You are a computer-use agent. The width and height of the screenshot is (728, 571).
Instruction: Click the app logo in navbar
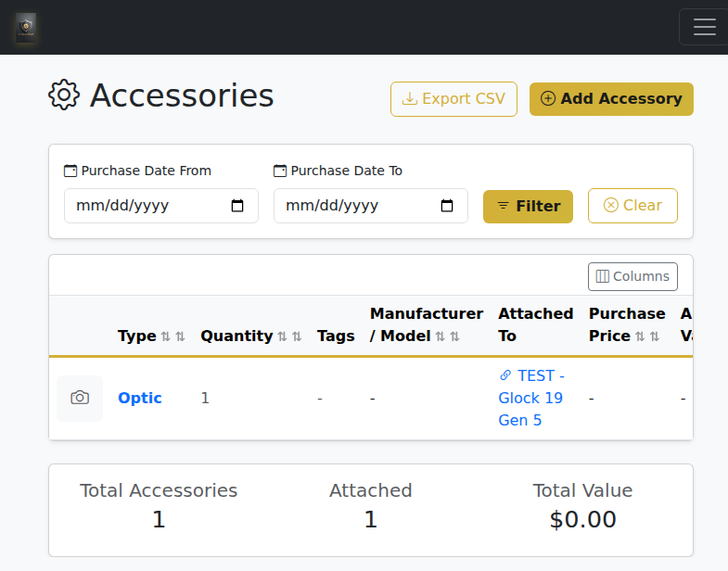(x=26, y=28)
